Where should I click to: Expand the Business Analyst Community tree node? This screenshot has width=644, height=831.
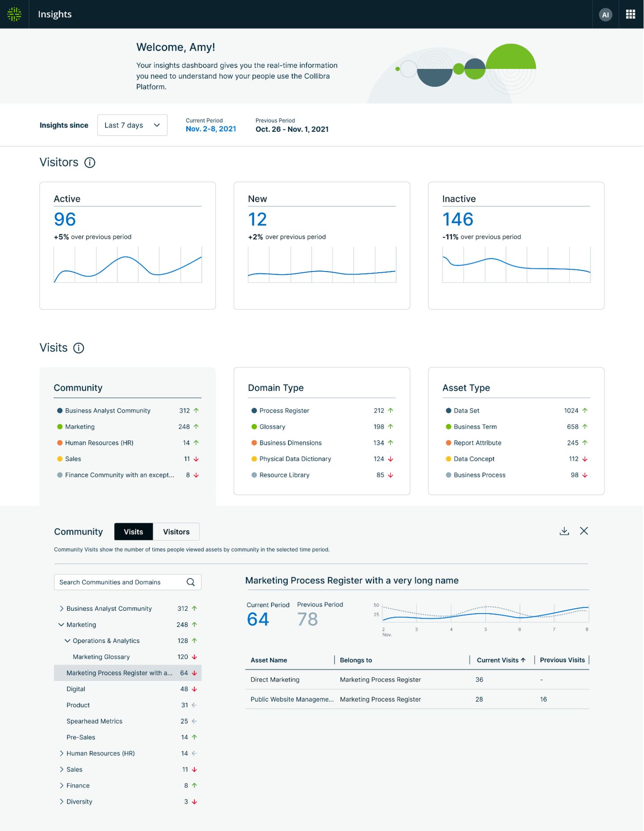(x=61, y=609)
